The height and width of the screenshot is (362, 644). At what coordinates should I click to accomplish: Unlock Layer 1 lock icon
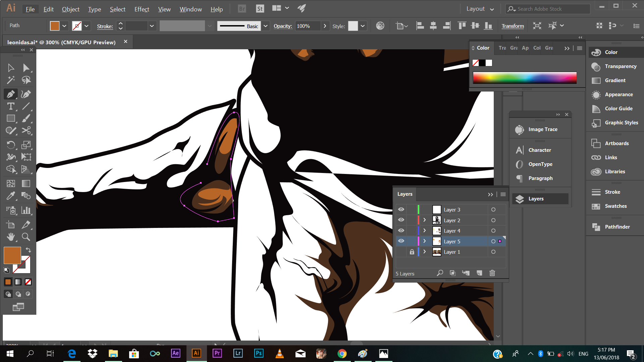point(412,252)
